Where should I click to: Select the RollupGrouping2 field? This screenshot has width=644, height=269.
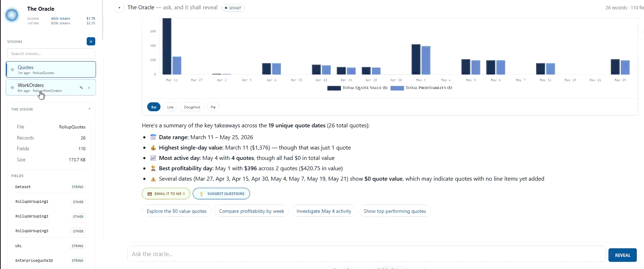point(50,216)
